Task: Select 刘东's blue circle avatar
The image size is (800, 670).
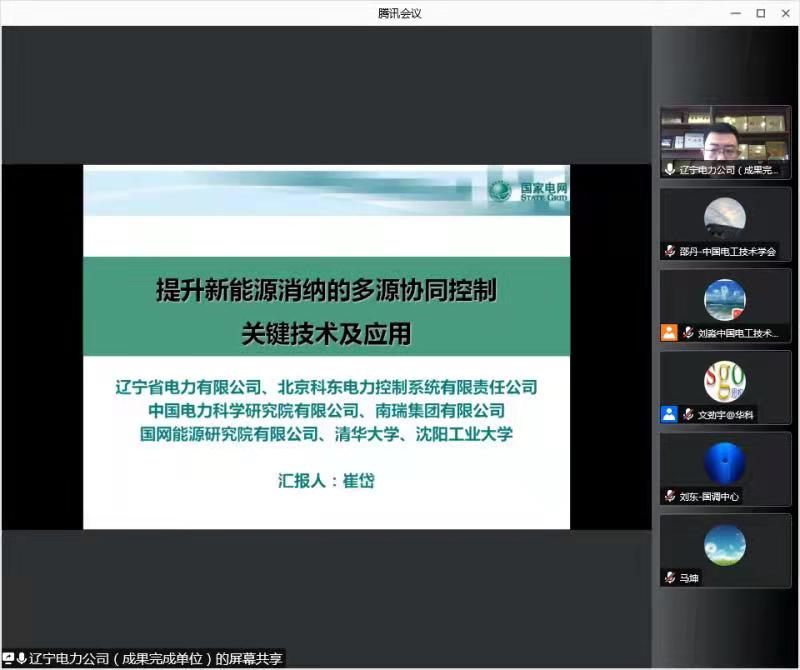Action: click(x=725, y=463)
